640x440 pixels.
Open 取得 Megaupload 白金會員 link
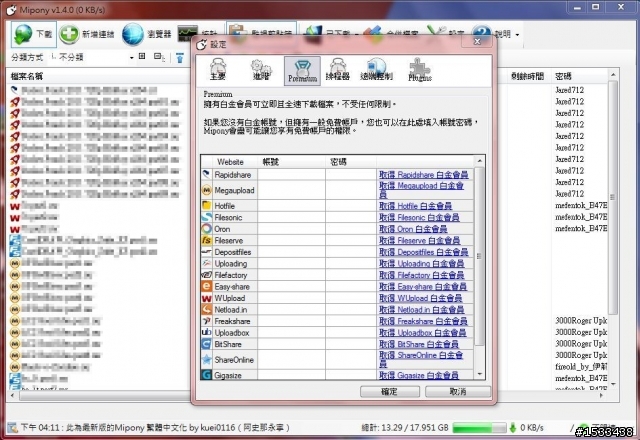click(421, 190)
